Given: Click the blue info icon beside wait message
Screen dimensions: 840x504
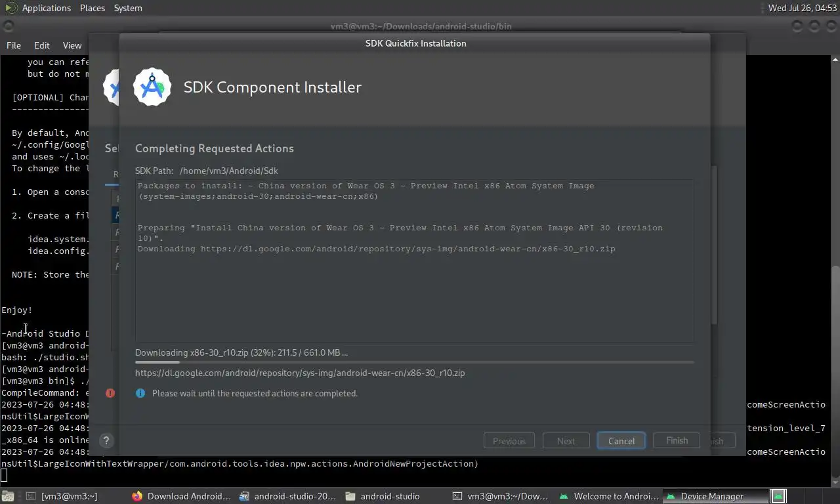Looking at the screenshot, I should tap(140, 393).
